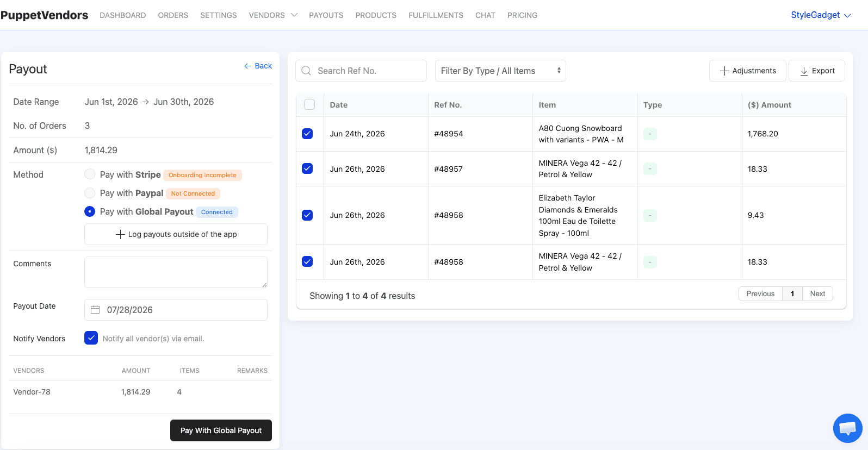Select Pay with Paypal option

click(90, 193)
